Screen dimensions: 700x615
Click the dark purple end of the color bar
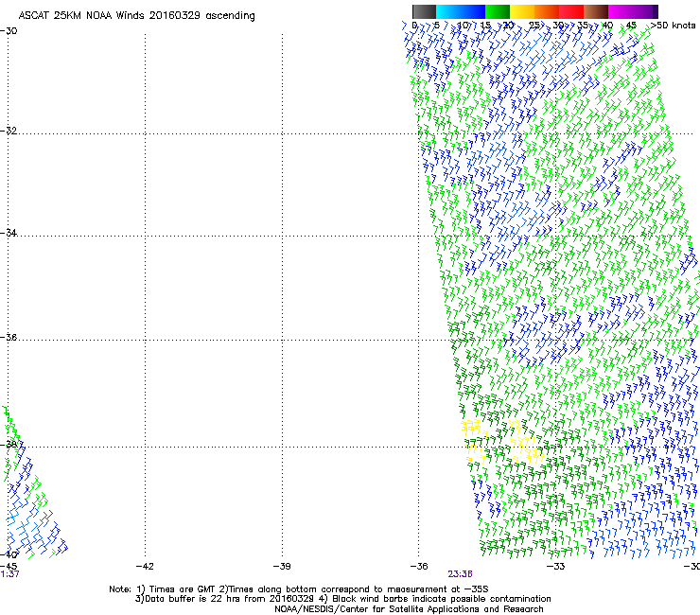pos(654,11)
